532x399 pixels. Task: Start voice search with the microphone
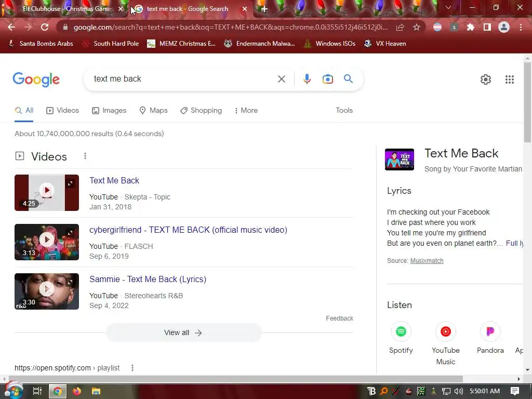307,79
